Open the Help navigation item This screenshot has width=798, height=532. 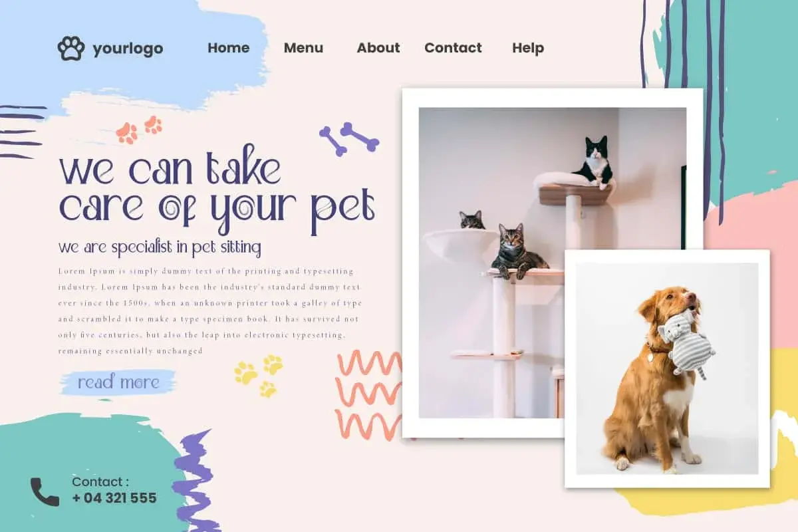528,49
